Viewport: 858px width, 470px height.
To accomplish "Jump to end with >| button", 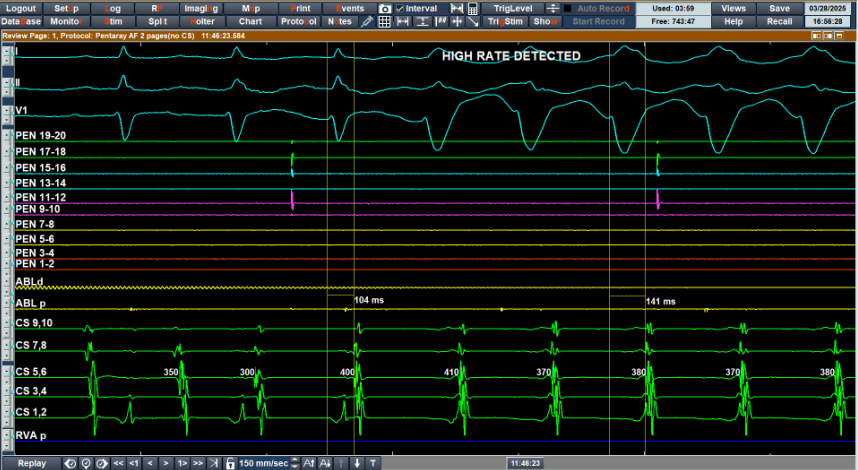I will tap(214, 463).
